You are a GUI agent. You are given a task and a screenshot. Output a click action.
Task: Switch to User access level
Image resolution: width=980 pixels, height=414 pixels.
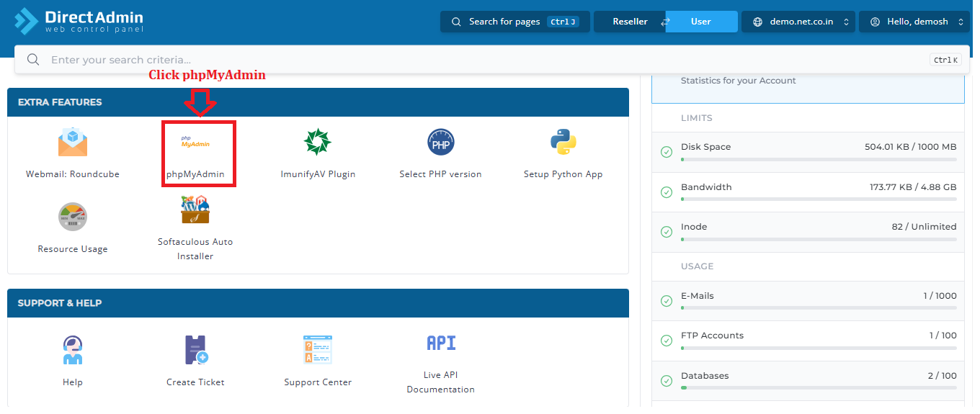pos(701,22)
